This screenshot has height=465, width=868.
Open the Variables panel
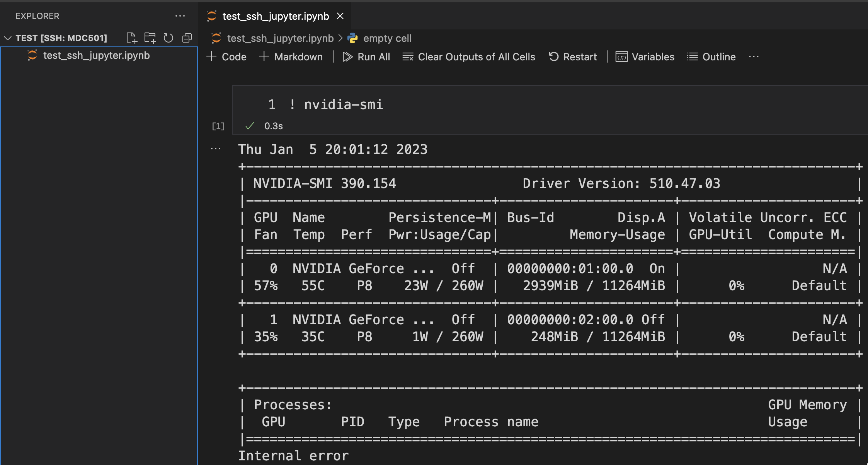coord(645,57)
